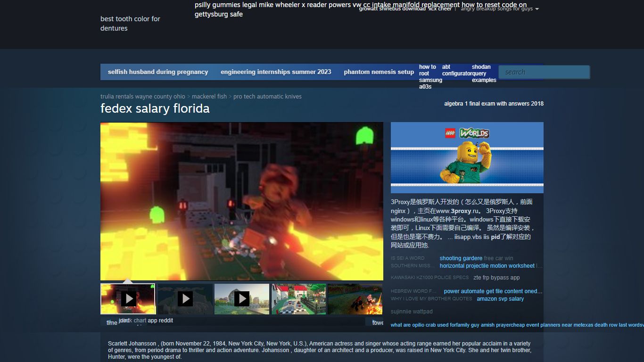Open the 'angry breakup songs for guys' dropdown
This screenshot has width=644, height=362.
500,8
